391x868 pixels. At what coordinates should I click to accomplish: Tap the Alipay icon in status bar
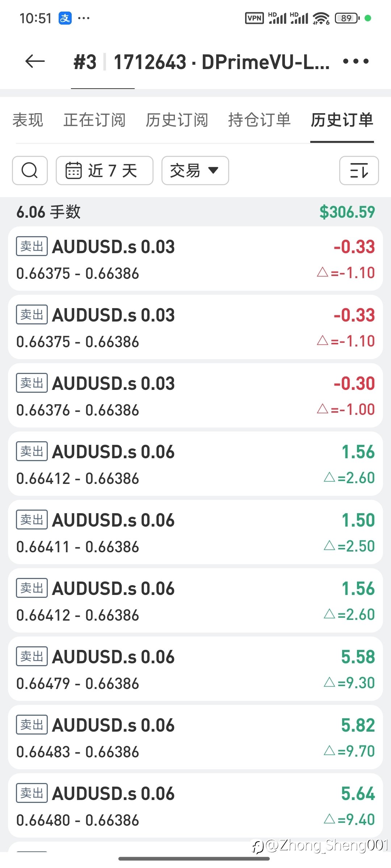pos(65,18)
